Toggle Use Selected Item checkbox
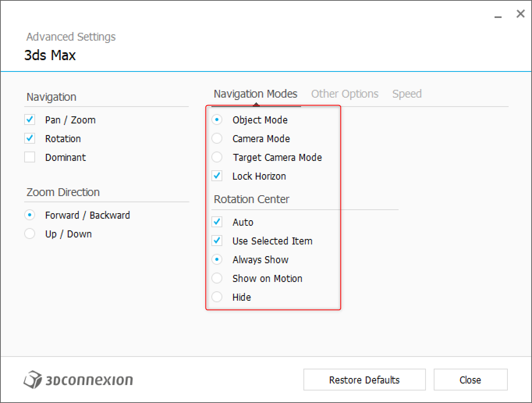532x403 pixels. coord(217,241)
